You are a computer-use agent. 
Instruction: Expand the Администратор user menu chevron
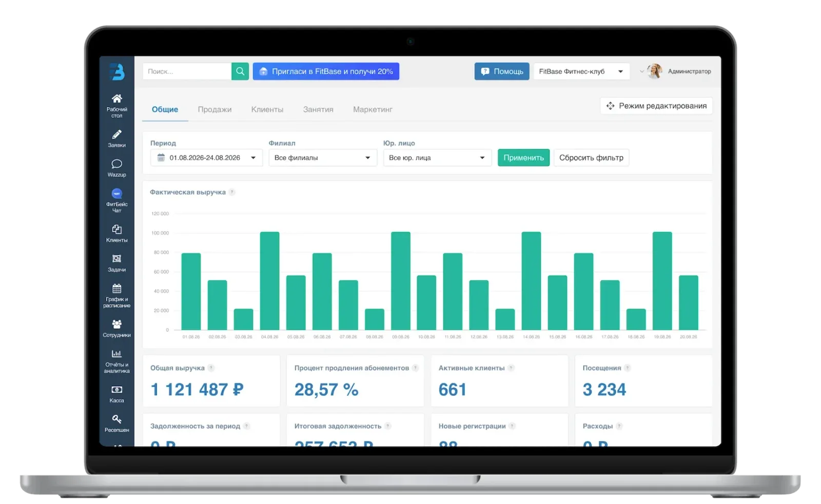click(x=642, y=71)
